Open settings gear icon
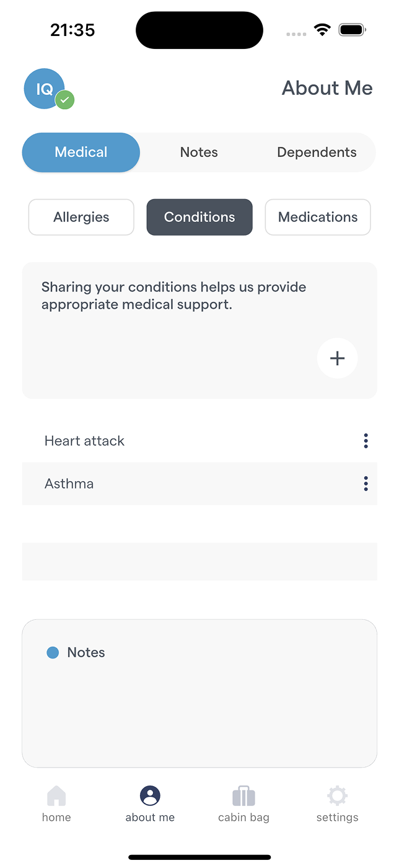The width and height of the screenshot is (399, 868). [337, 796]
